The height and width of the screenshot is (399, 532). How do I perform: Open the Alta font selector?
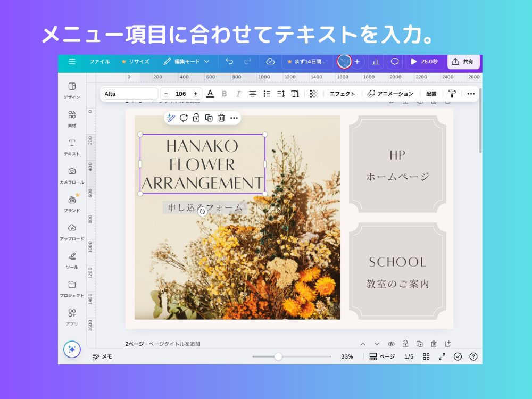(x=129, y=94)
